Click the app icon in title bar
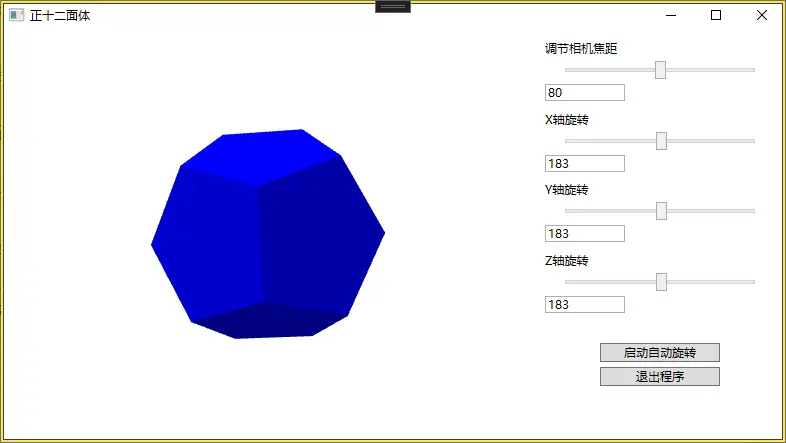Image resolution: width=786 pixels, height=443 pixels. click(x=17, y=15)
